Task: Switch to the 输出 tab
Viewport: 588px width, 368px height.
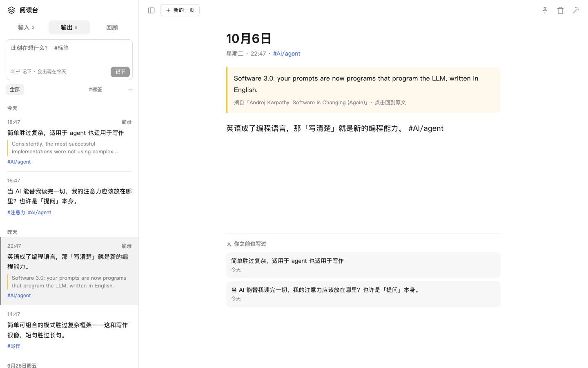Action: tap(69, 27)
